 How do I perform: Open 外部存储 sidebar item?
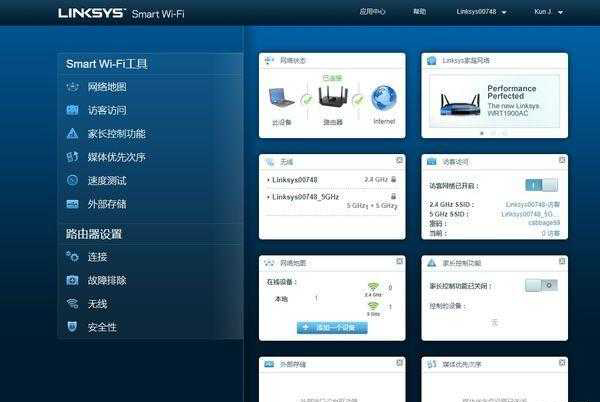[x=107, y=204]
